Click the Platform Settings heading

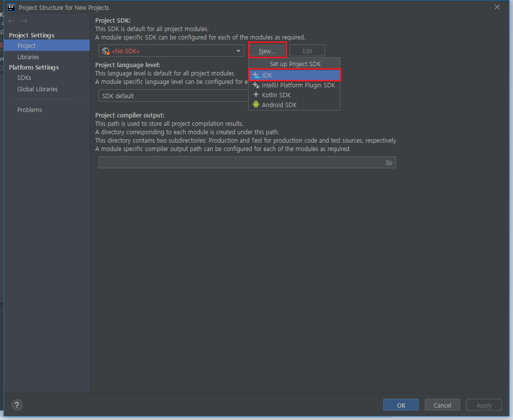click(34, 67)
